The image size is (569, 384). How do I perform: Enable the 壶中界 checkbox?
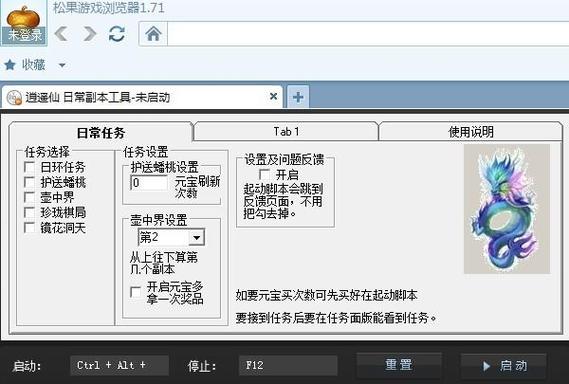click(29, 197)
